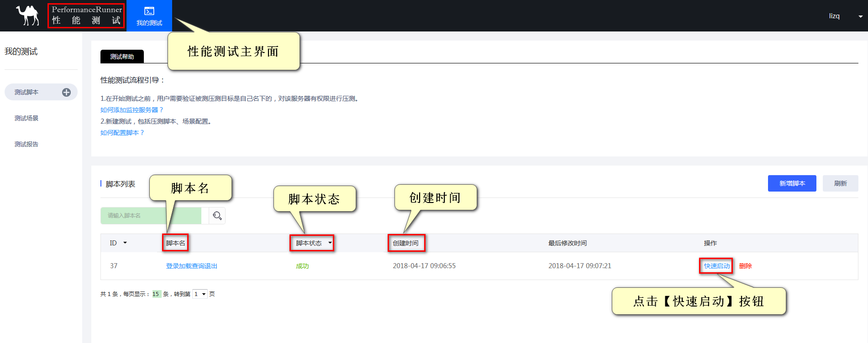This screenshot has width=868, height=343.
Task: Click 快速启动 for script 37
Action: [716, 266]
